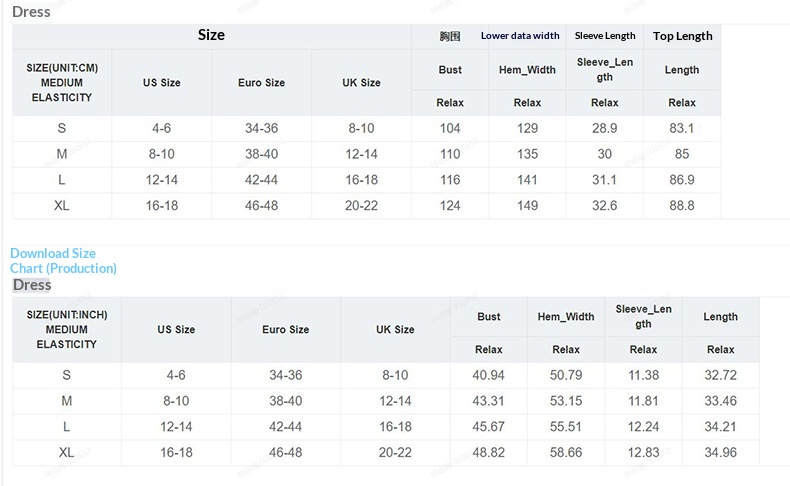The width and height of the screenshot is (790, 486).
Task: Select sleeve length value 31.1 for size L
Action: pos(604,180)
